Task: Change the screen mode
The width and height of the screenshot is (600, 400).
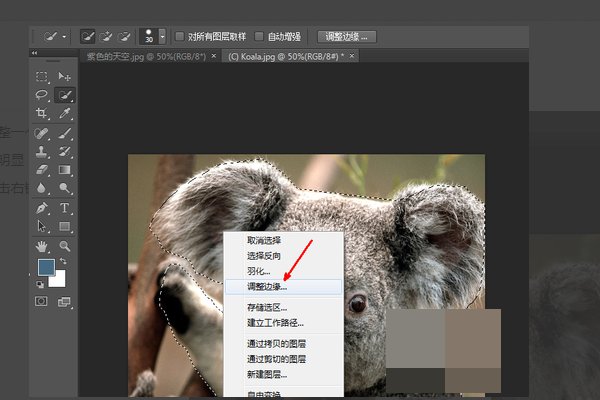Action: coord(64,302)
